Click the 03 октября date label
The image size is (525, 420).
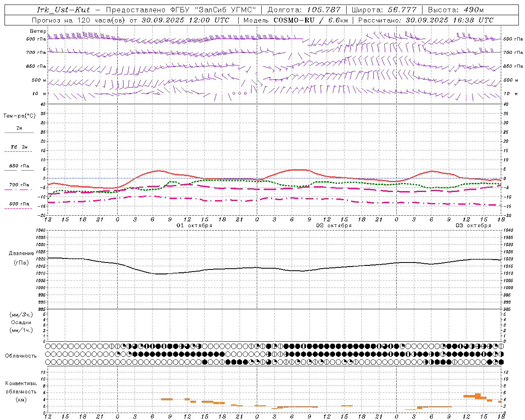pos(473,226)
